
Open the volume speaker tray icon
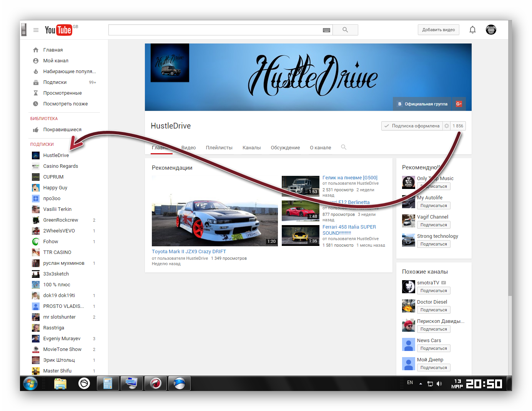pyautogui.click(x=439, y=384)
